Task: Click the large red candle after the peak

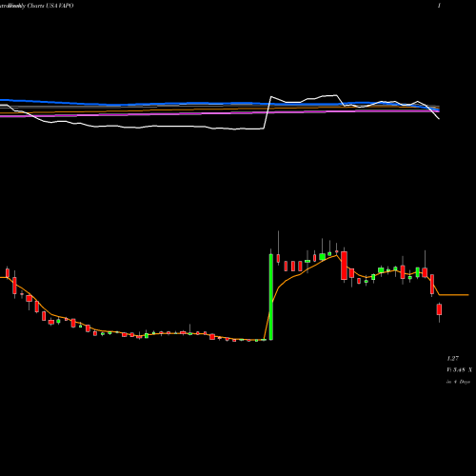Action: (344, 266)
